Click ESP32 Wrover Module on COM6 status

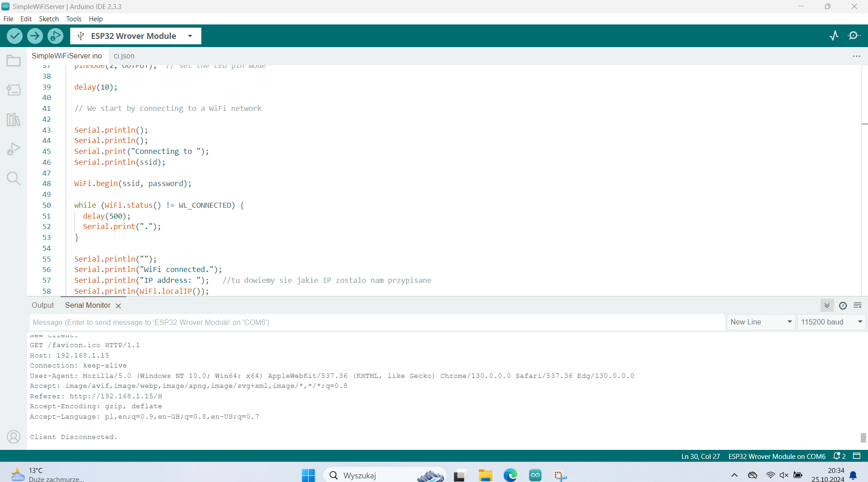click(x=777, y=456)
